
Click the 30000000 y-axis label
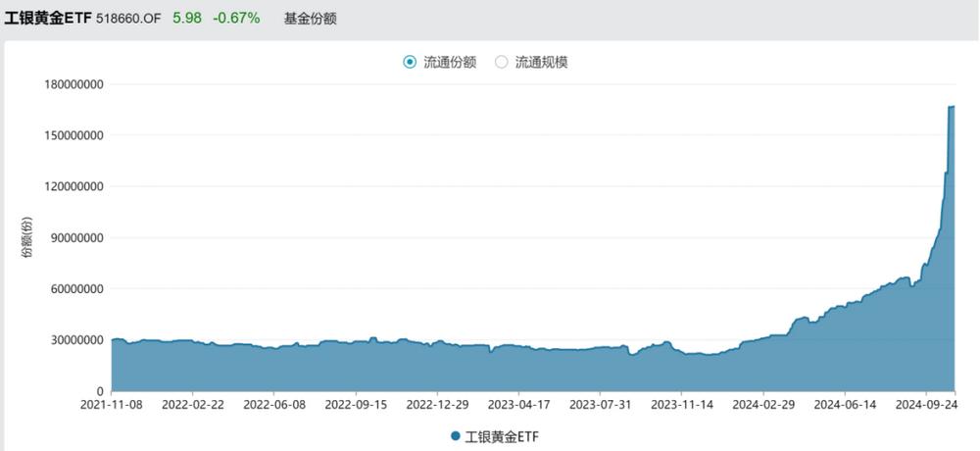point(74,340)
